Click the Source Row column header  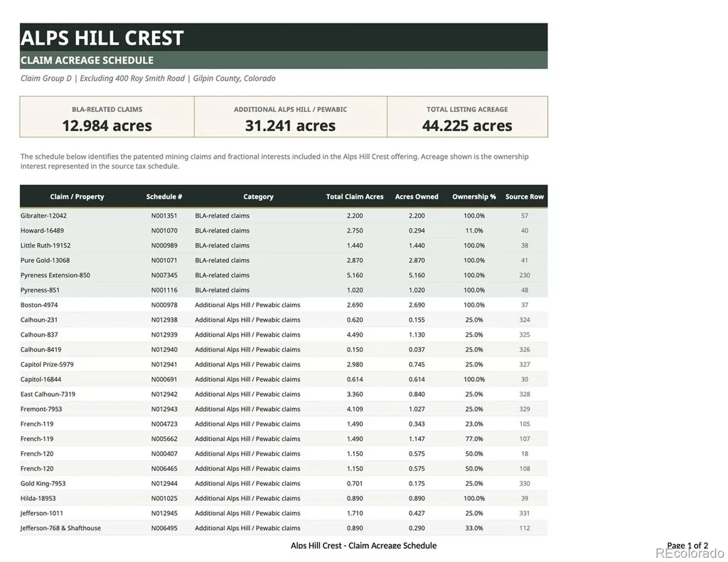tap(525, 197)
